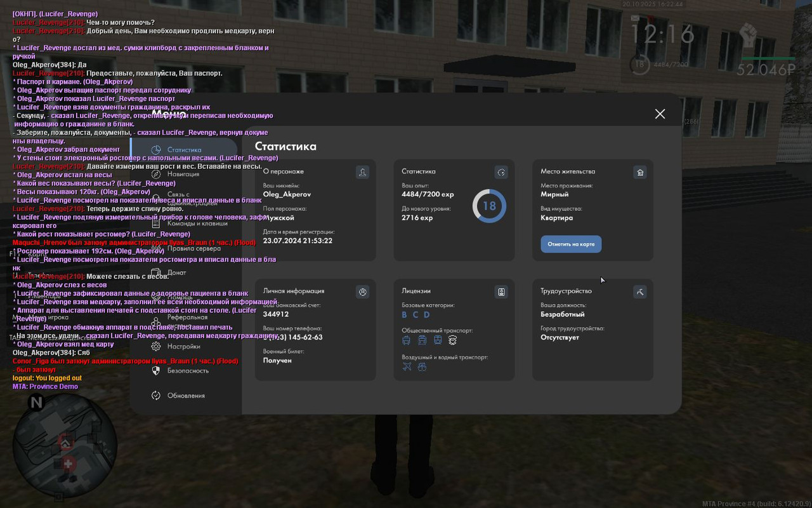Click the person icon in О персонаже card
812x508 pixels.
point(362,172)
